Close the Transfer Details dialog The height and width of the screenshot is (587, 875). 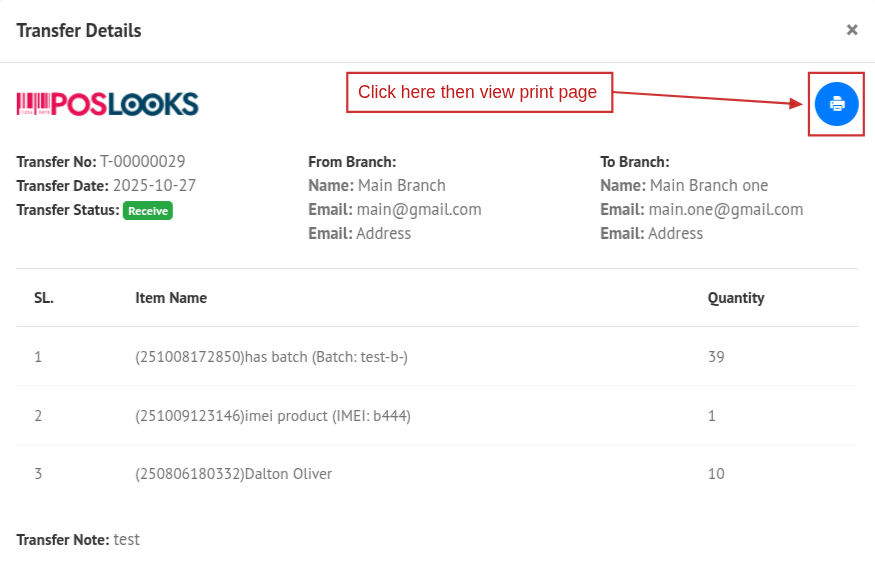pos(852,30)
